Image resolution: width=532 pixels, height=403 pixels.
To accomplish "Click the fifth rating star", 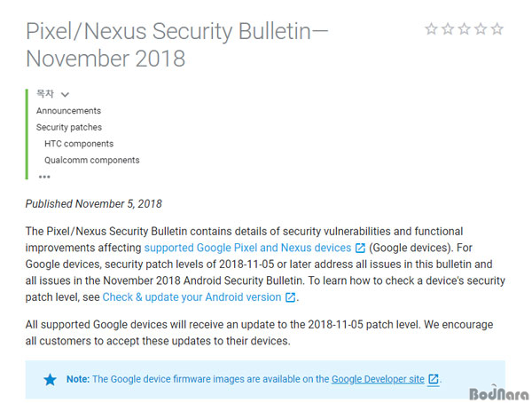I will (x=497, y=29).
